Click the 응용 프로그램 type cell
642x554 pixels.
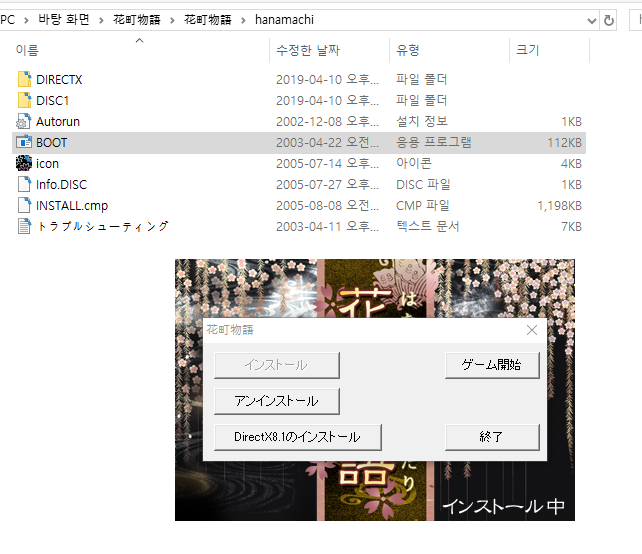(x=434, y=142)
